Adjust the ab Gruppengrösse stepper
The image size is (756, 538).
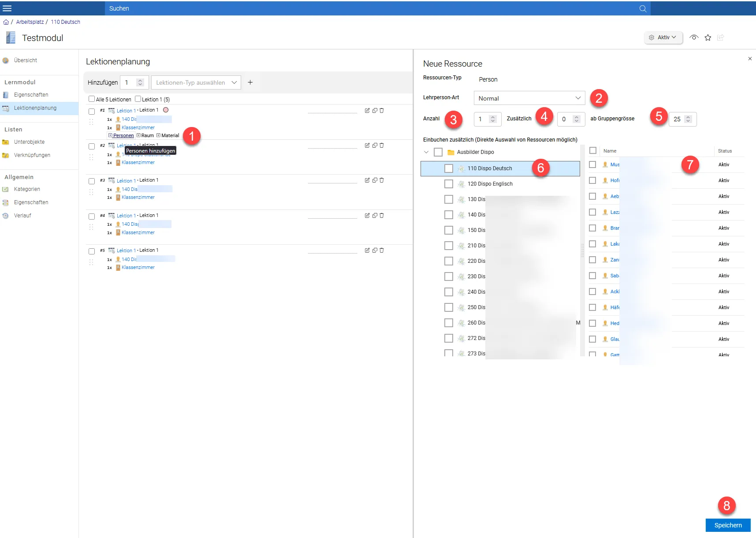[x=688, y=119]
